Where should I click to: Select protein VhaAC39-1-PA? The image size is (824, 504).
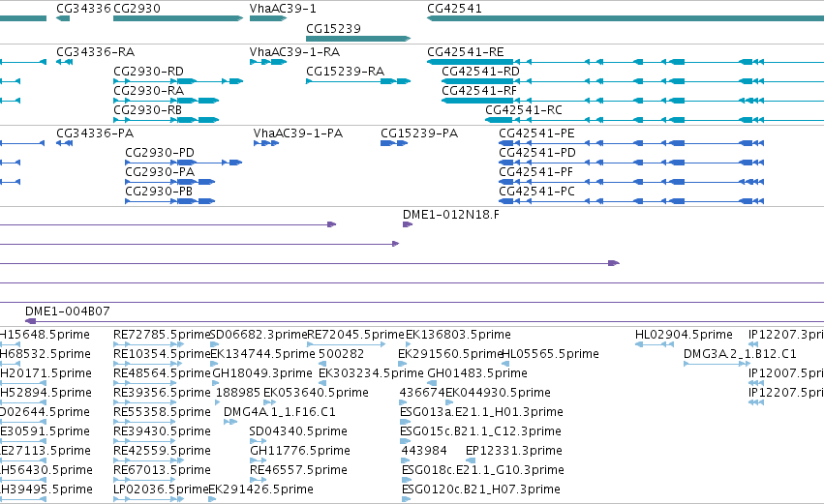click(298, 133)
